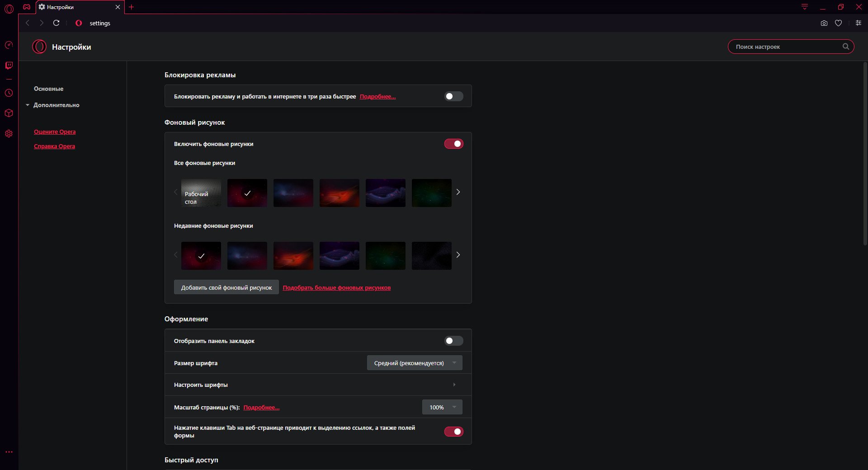Open History via the clock sidebar icon

click(9, 93)
